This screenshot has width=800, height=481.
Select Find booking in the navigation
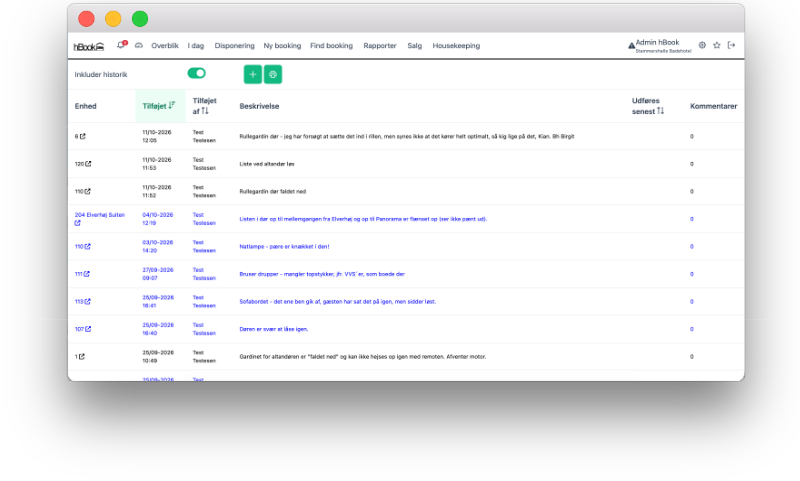331,45
